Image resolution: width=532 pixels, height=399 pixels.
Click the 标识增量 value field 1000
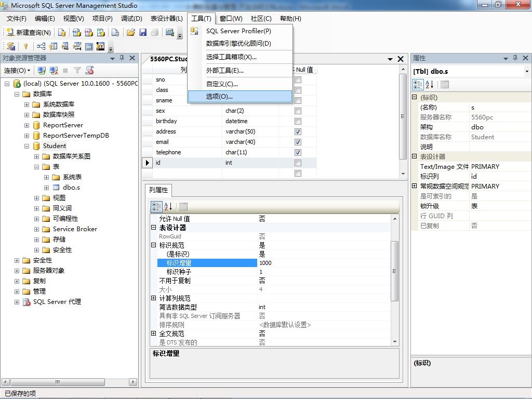(x=324, y=263)
